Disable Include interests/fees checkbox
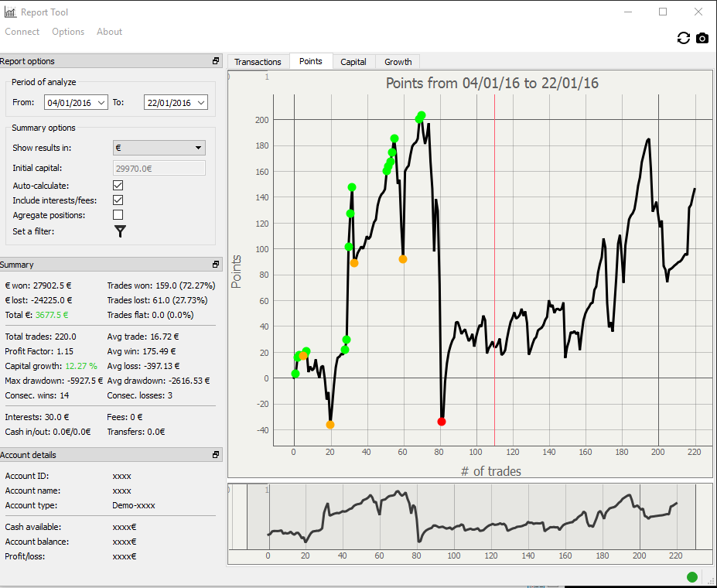Viewport: 717px width, 588px height. pyautogui.click(x=118, y=200)
